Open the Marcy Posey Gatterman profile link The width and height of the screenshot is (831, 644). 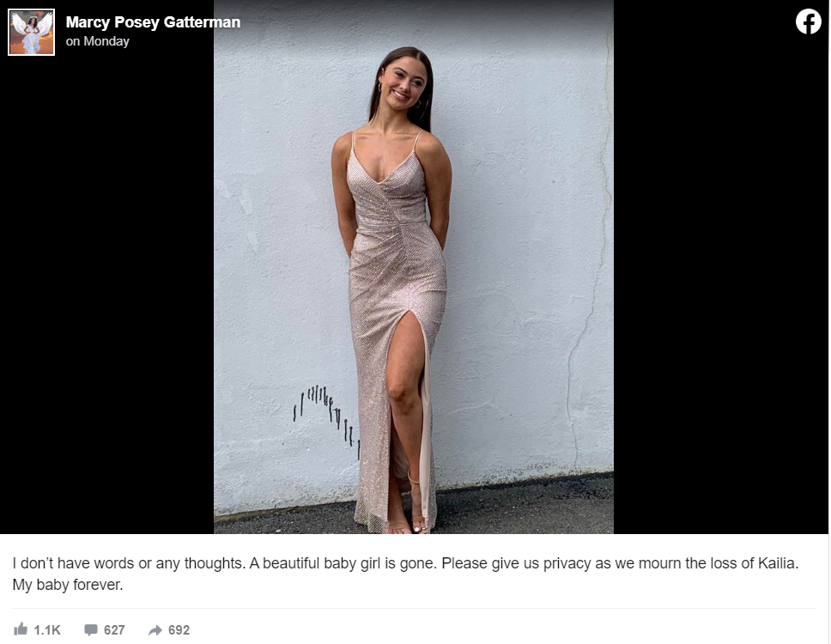[153, 22]
